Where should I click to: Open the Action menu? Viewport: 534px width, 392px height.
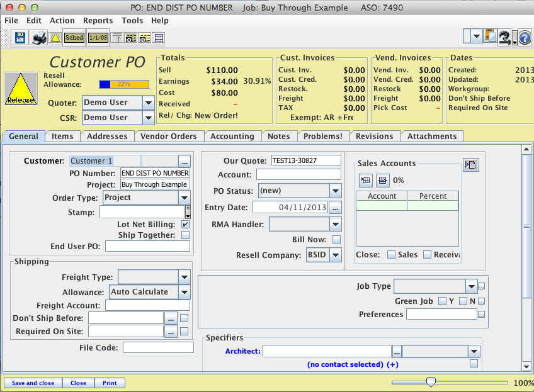[62, 20]
